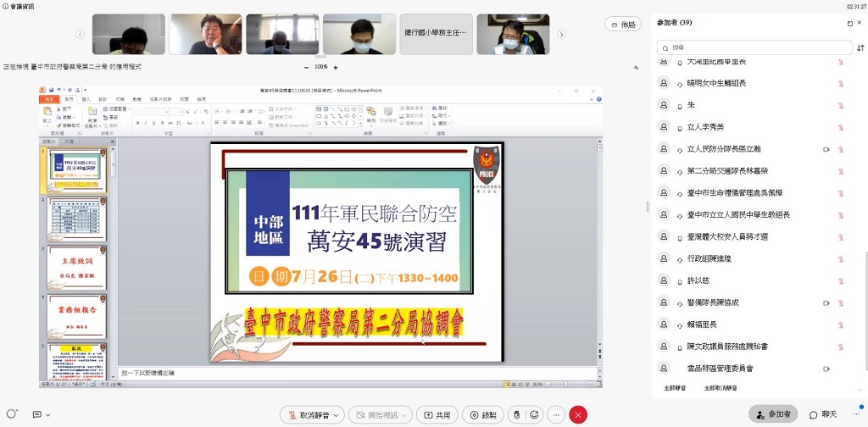Image resolution: width=868 pixels, height=427 pixels.
Task: Click the PowerPoint help question icon
Action: 598,100
